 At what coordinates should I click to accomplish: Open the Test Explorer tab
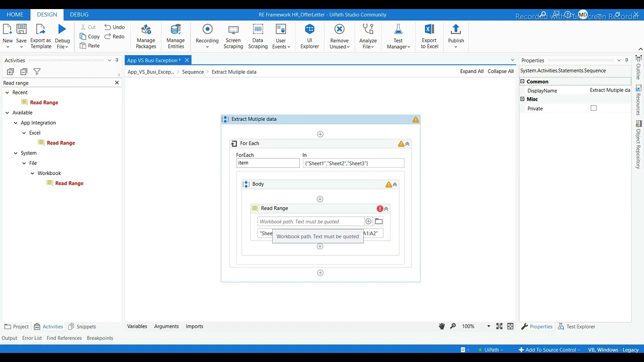pos(577,326)
